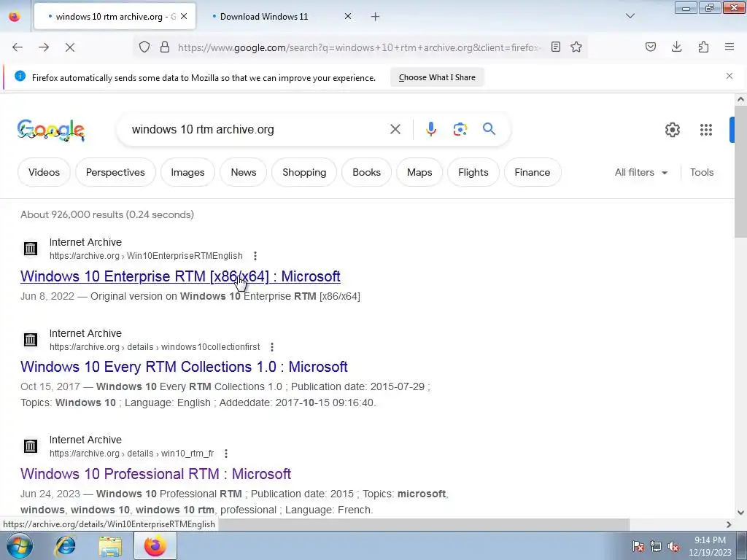Start Google voice search microphone
The height and width of the screenshot is (560, 747).
coord(430,129)
